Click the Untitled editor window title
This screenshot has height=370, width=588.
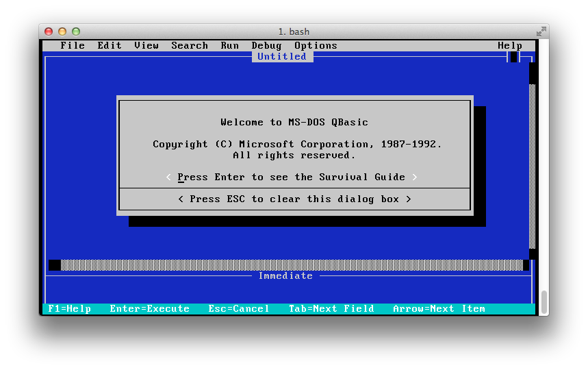[282, 56]
